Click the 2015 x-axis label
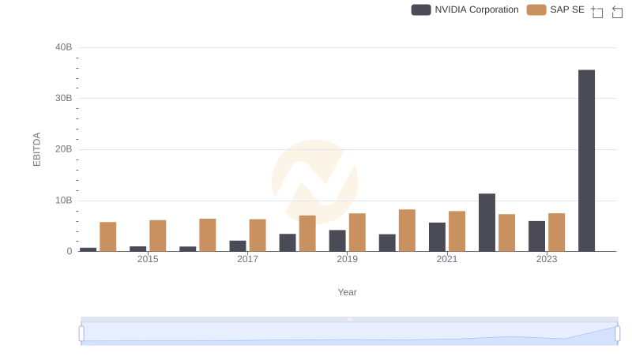632x364 pixels. coord(148,259)
